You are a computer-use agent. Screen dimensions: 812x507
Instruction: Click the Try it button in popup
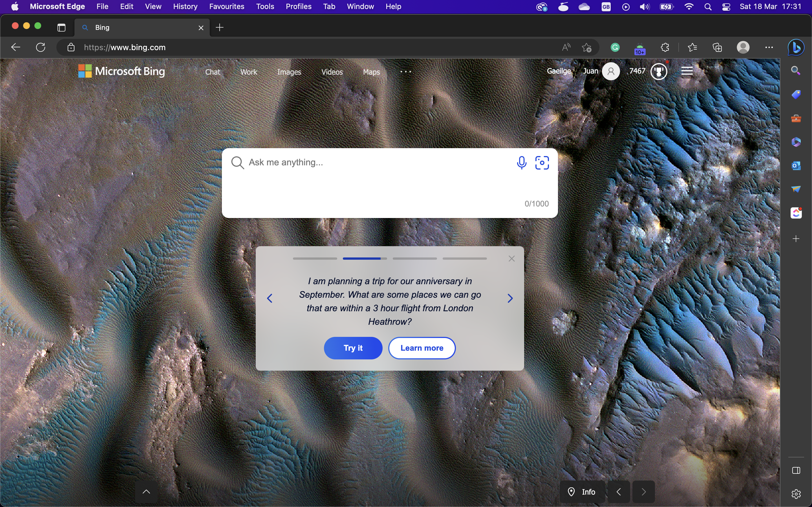[353, 348]
